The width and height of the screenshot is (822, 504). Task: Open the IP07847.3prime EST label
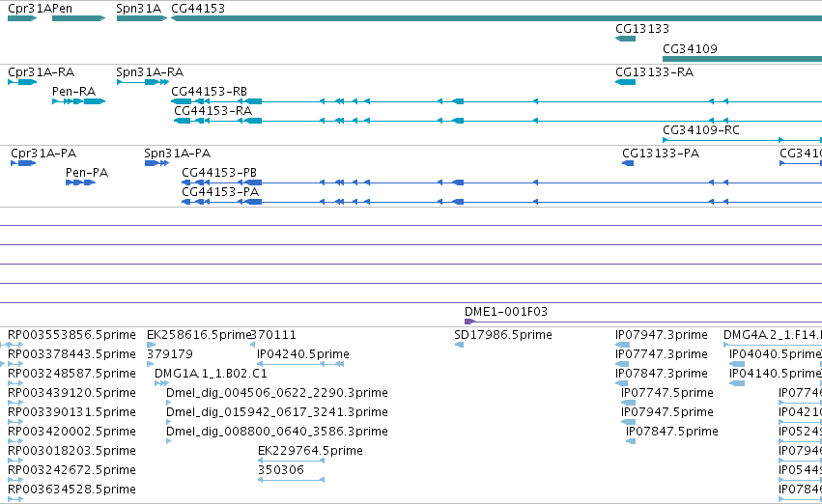(x=662, y=374)
